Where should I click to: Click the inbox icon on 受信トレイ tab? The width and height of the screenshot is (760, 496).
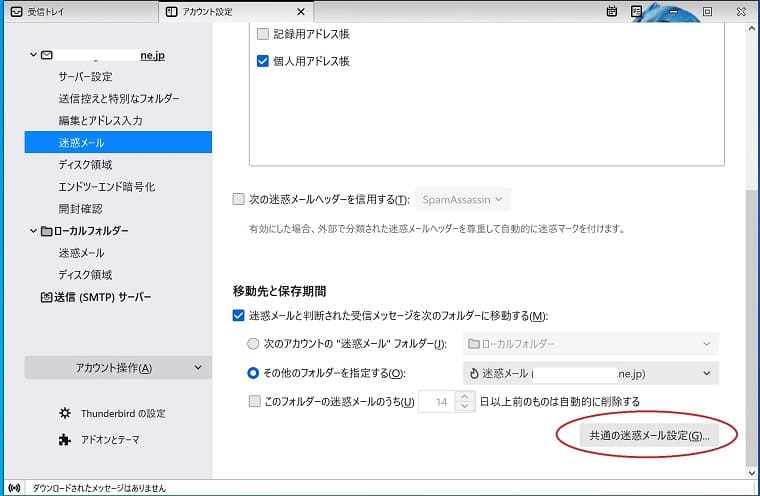16,12
